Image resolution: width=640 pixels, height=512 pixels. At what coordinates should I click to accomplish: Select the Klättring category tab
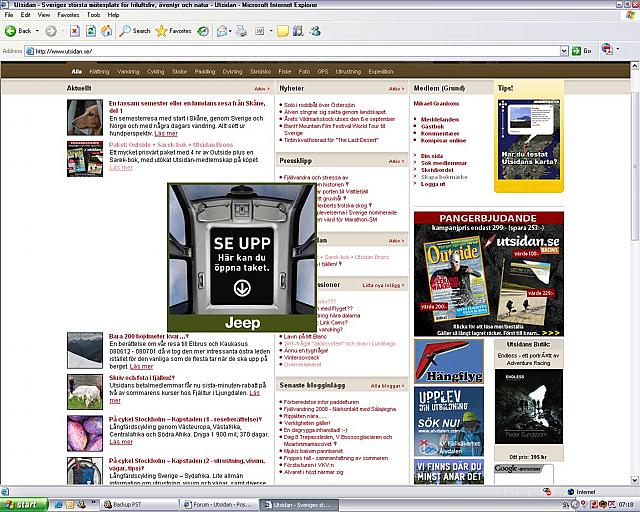click(x=99, y=71)
